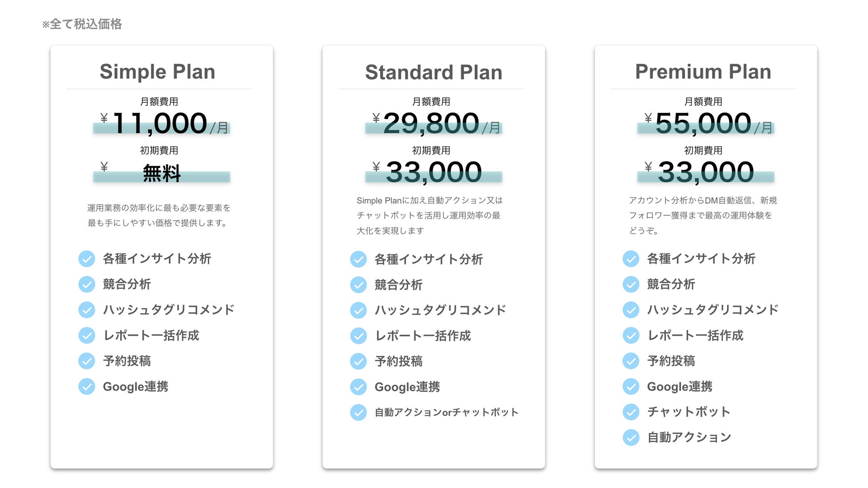
Task: Click checkmark beside Standard Plan's 予約投稿
Action: pyautogui.click(x=358, y=361)
